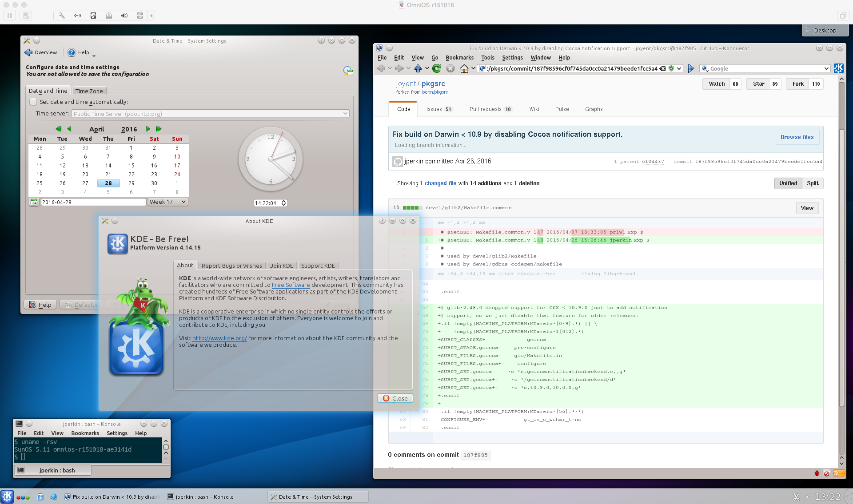This screenshot has height=504, width=853.
Task: Switch to the Time Zone tab
Action: [x=89, y=91]
